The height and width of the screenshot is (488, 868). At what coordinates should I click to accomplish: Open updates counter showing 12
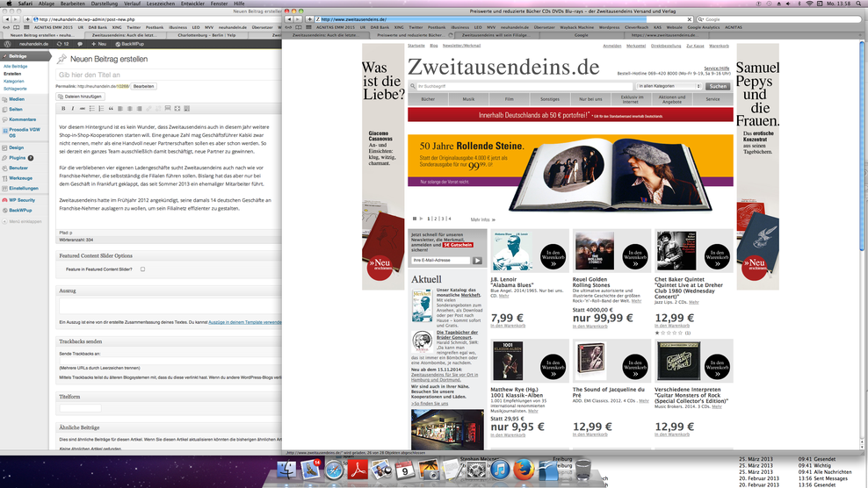click(62, 44)
